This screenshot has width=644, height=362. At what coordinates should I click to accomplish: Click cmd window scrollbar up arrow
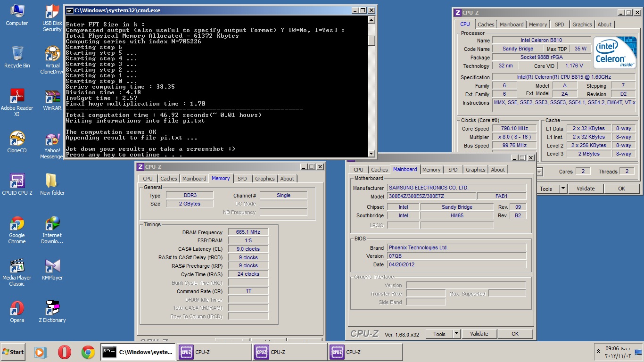click(372, 19)
